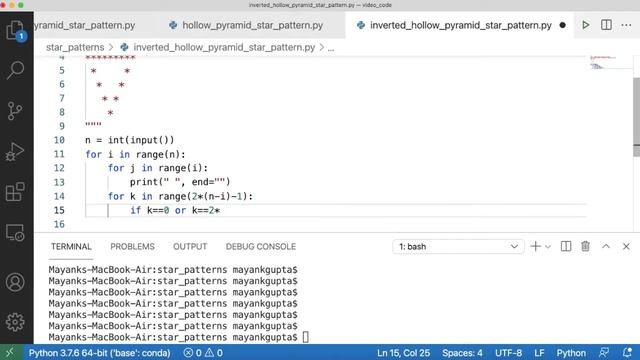This screenshot has width=640, height=360.
Task: Kill terminal with the trash icon
Action: (585, 246)
